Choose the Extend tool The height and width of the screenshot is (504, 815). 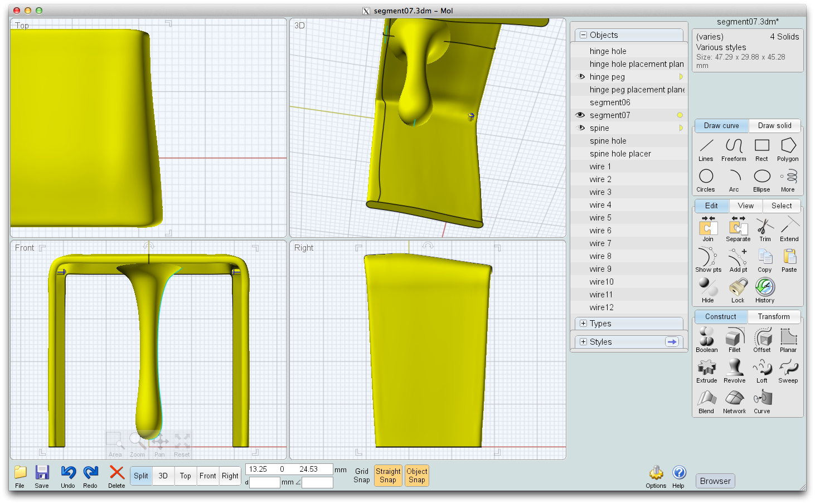[789, 229]
